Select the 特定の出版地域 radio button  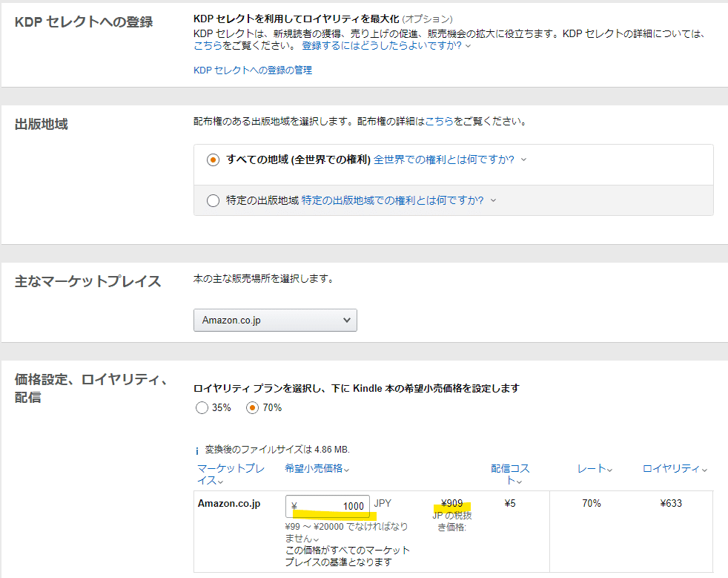214,200
